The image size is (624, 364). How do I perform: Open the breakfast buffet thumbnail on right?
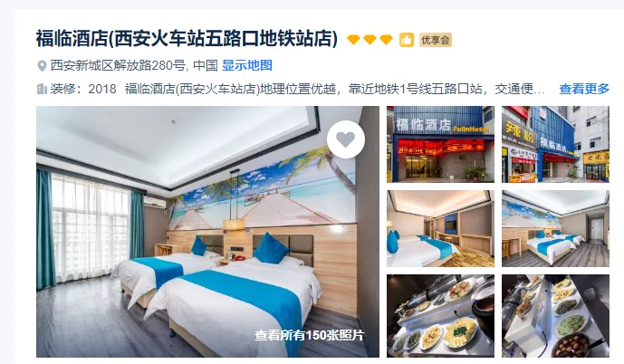pyautogui.click(x=555, y=316)
